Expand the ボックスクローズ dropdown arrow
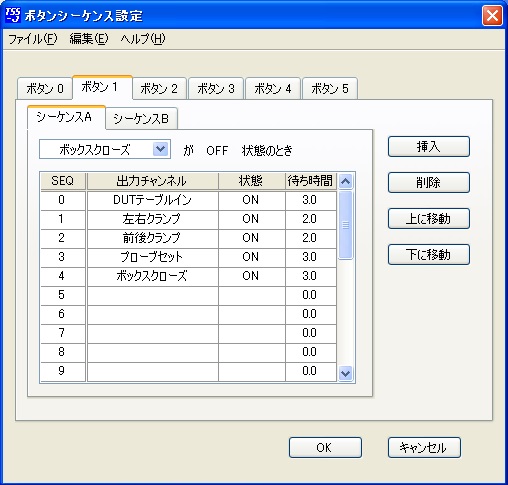The width and height of the screenshot is (508, 485). [161, 149]
